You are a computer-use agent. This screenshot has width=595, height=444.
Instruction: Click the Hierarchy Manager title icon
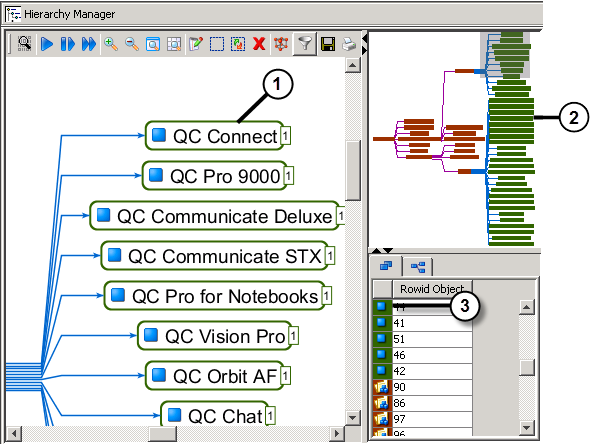13,14
